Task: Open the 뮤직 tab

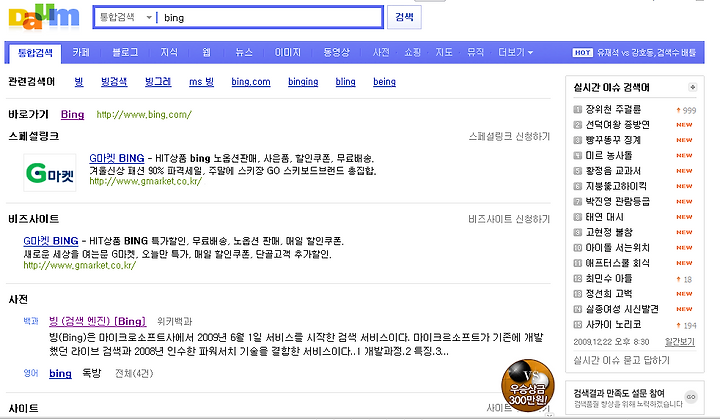Action: tap(475, 52)
